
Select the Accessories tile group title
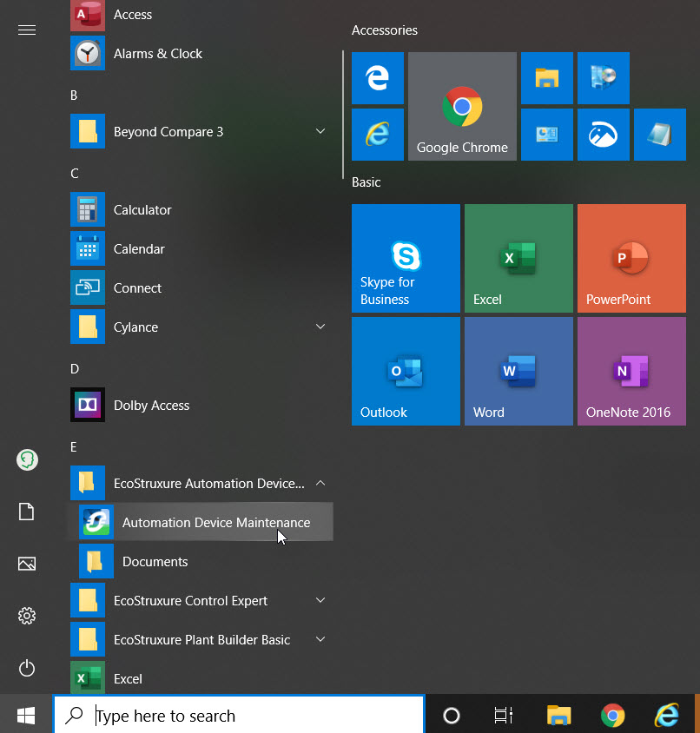385,30
